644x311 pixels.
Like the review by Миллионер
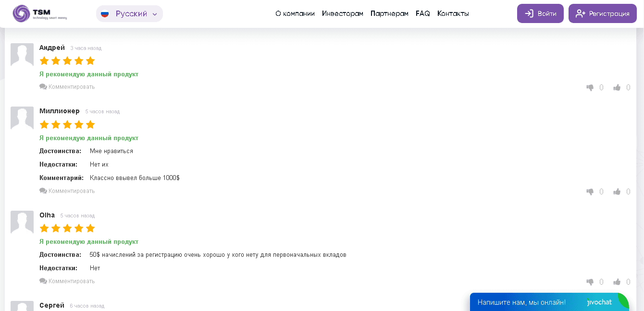tap(617, 191)
